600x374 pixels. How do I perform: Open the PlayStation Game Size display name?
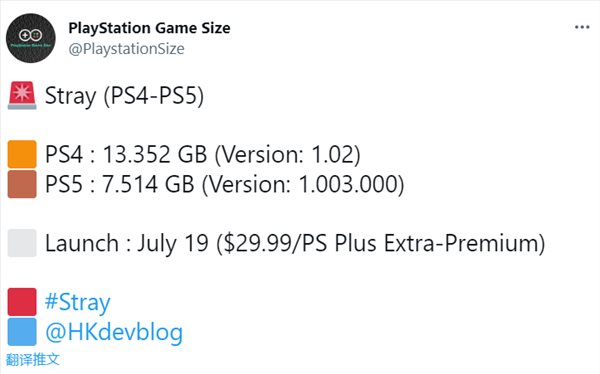click(x=149, y=28)
